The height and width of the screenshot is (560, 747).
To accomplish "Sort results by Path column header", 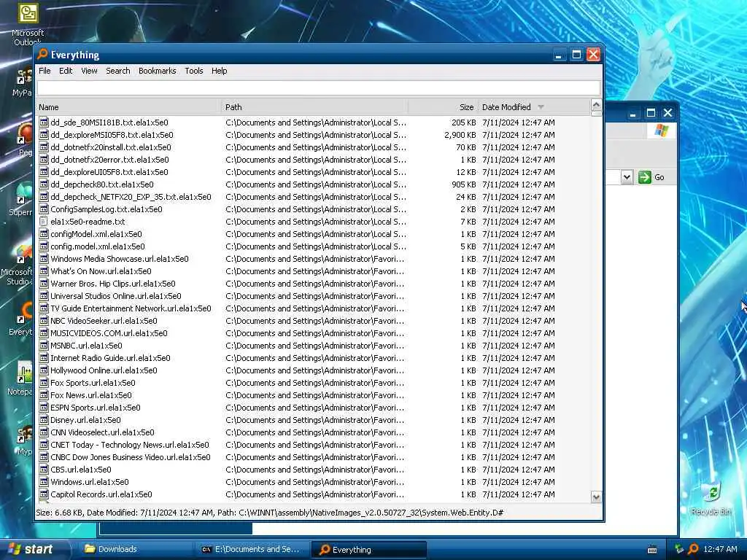I will tap(314, 107).
